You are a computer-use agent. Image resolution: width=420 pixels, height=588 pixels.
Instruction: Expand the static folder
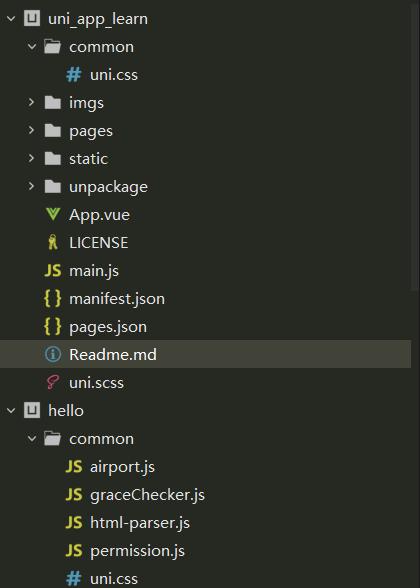click(x=32, y=158)
